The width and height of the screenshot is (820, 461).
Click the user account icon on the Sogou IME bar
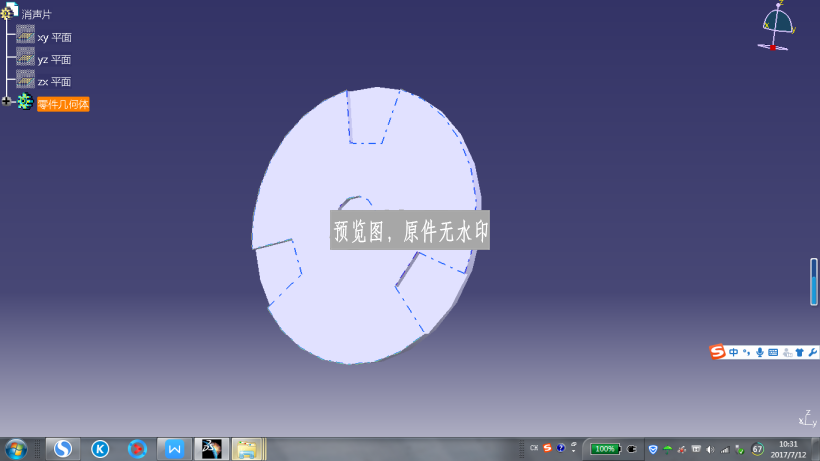[787, 353]
